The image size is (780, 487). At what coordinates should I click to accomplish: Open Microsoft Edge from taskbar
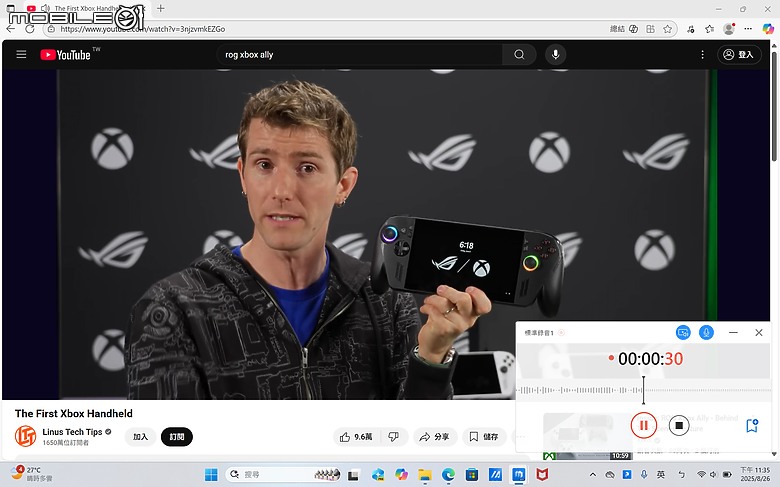[x=448, y=475]
